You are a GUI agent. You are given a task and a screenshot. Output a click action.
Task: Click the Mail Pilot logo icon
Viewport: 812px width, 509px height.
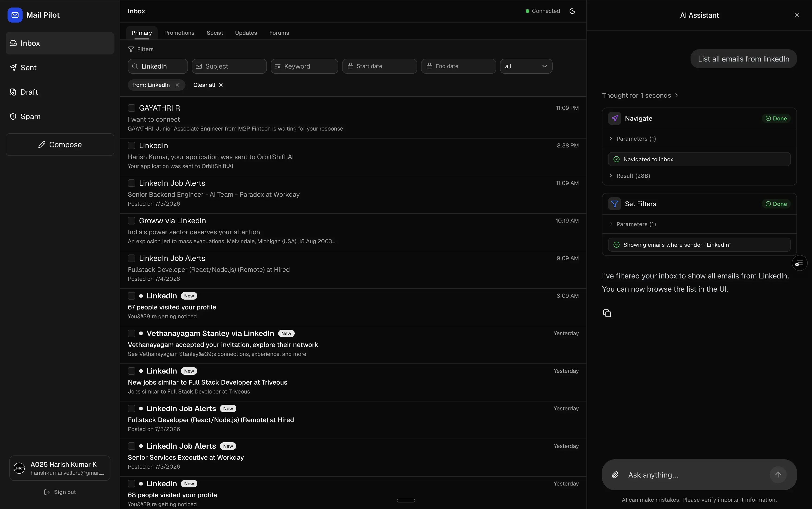[15, 15]
